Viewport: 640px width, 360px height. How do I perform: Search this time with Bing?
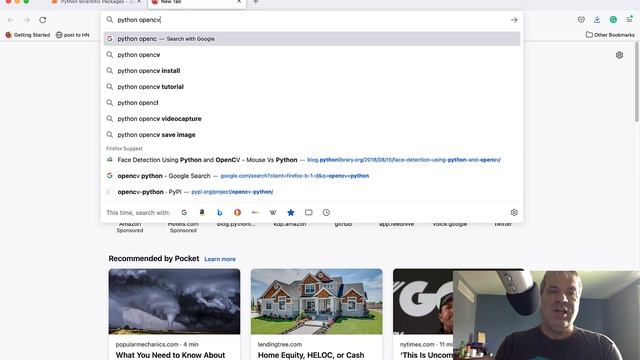click(x=220, y=213)
